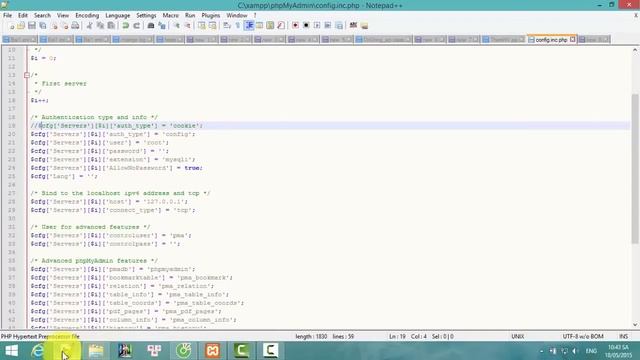Click the UTF-8 w/o BOM encoding status entry
This screenshot has height=360, width=640.
583,337
